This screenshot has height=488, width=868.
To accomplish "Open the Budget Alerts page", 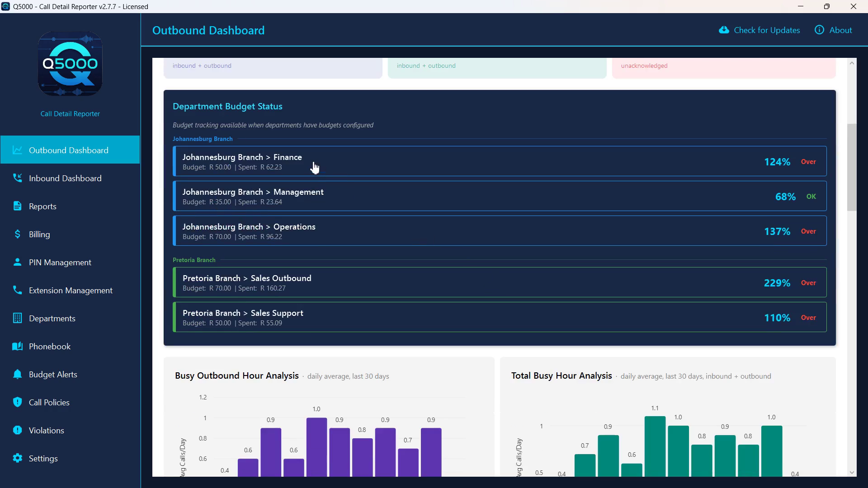I will (x=70, y=374).
